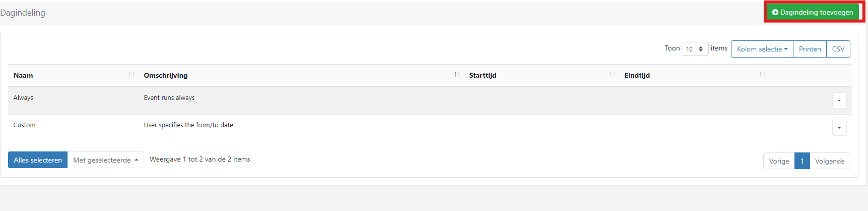The image size is (868, 211).
Task: Click the Eindtijd column header
Action: pyautogui.click(x=637, y=75)
